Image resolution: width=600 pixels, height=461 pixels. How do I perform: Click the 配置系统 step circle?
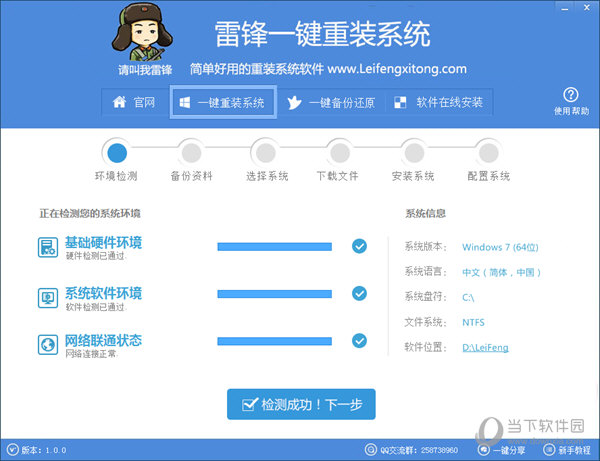(487, 152)
